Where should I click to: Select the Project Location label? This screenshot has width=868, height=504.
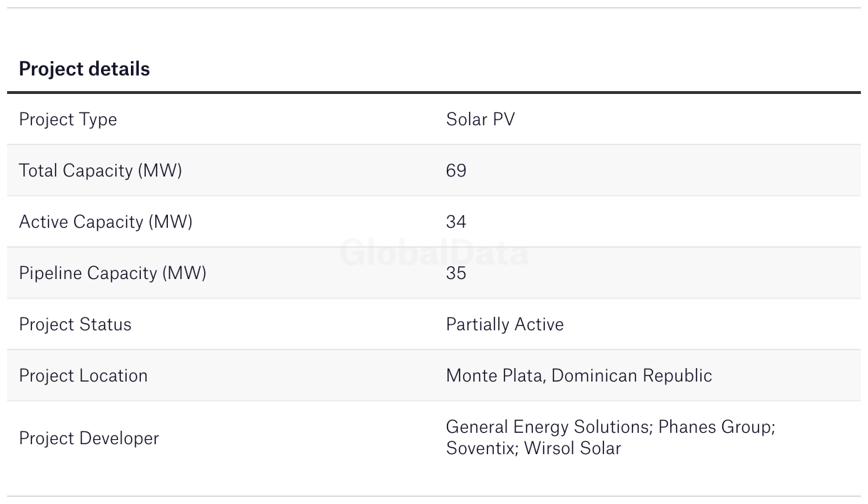click(x=83, y=376)
